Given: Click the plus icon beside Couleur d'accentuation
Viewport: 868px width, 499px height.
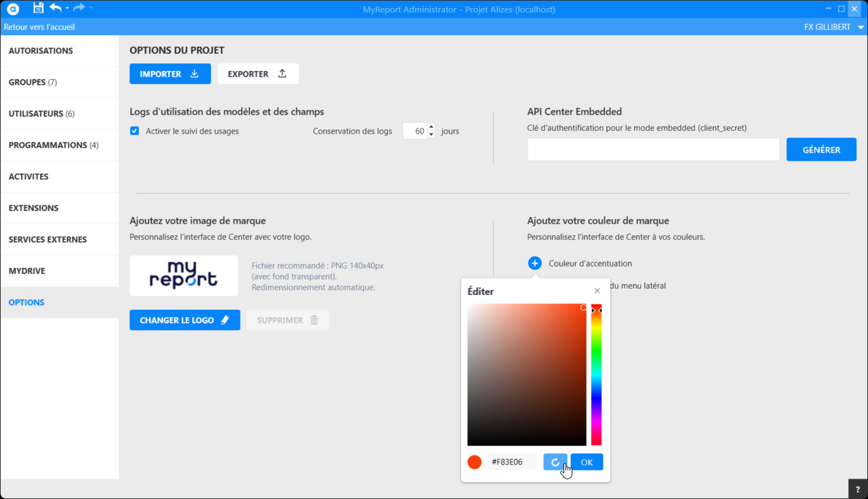Looking at the screenshot, I should [534, 263].
